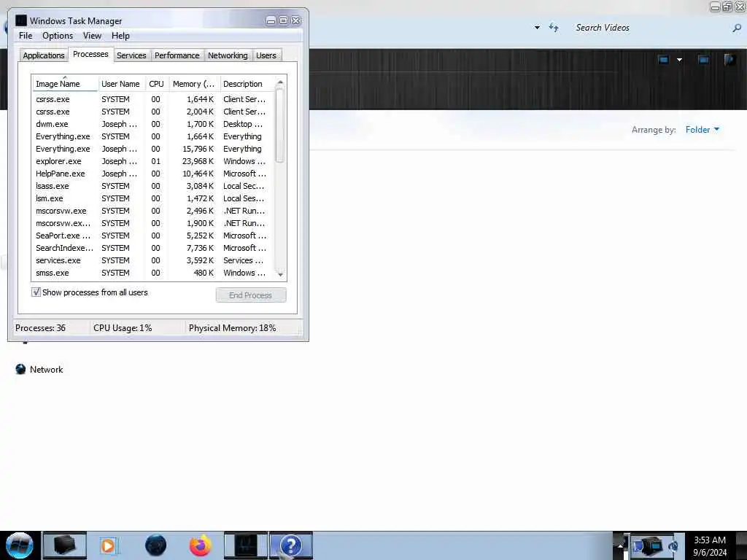
Task: Switch to the Networking tab
Action: point(228,55)
